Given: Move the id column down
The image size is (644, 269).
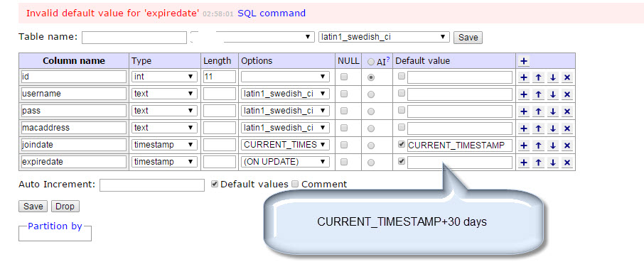Looking at the screenshot, I should pos(553,77).
